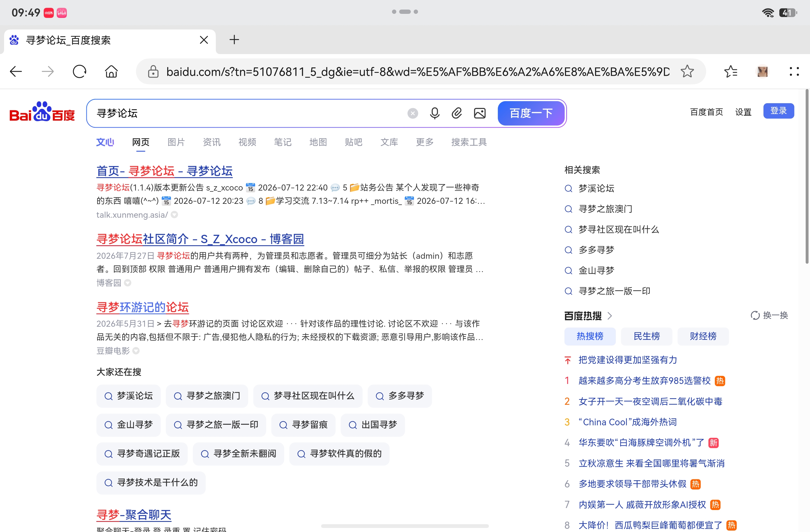Click the 登录 button

pyautogui.click(x=779, y=111)
